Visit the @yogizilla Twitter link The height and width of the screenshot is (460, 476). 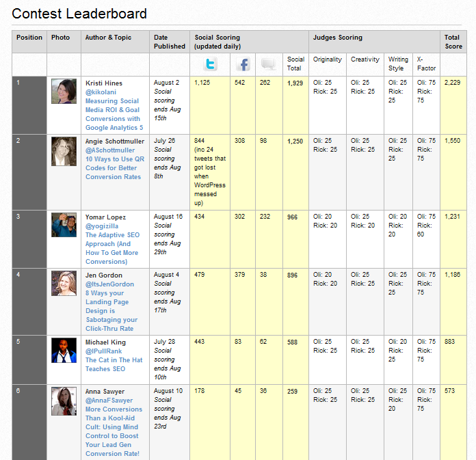pos(102,226)
